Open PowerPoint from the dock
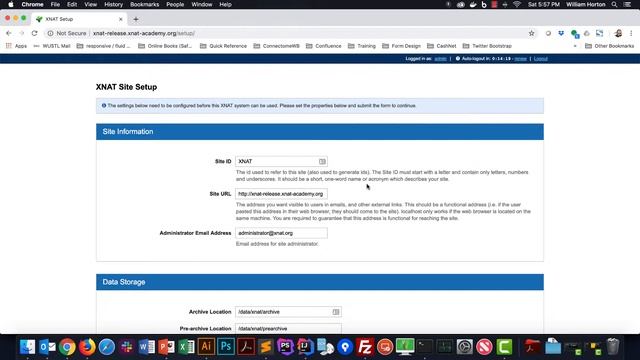640x360 pixels. point(167,347)
